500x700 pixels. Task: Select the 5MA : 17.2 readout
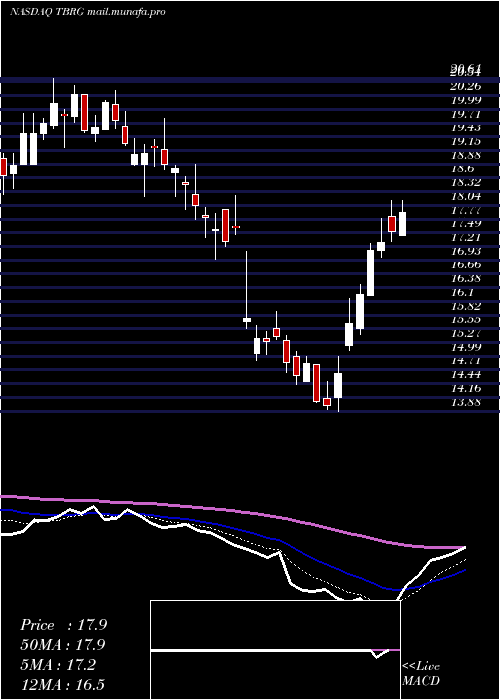pos(58,665)
